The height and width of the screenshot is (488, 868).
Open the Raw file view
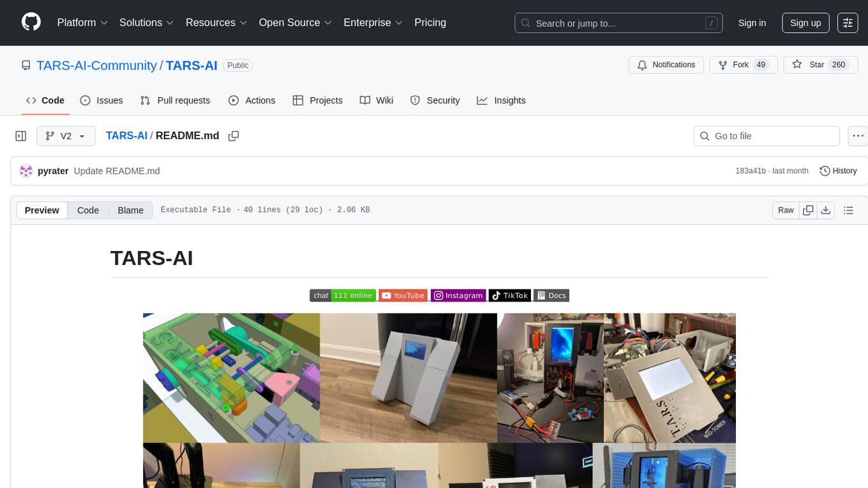point(786,210)
